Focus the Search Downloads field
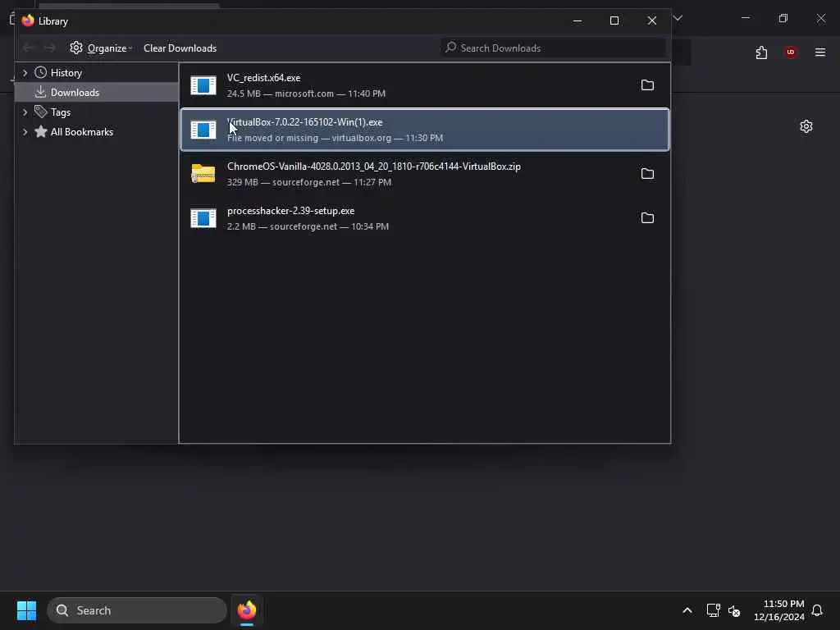Viewport: 840px width, 630px height. tap(553, 48)
